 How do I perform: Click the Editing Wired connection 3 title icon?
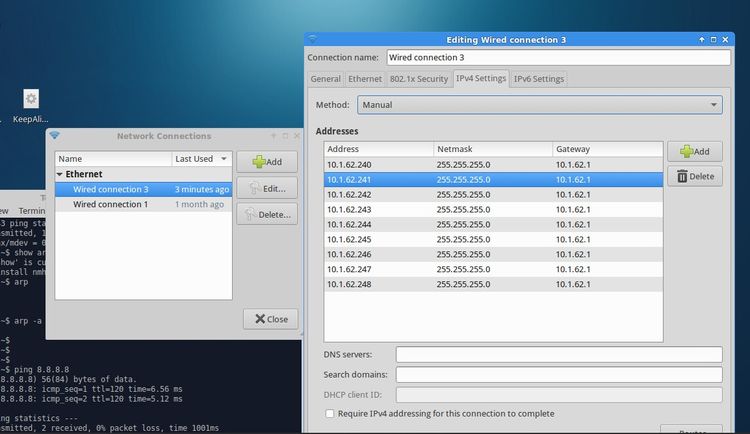[x=312, y=39]
